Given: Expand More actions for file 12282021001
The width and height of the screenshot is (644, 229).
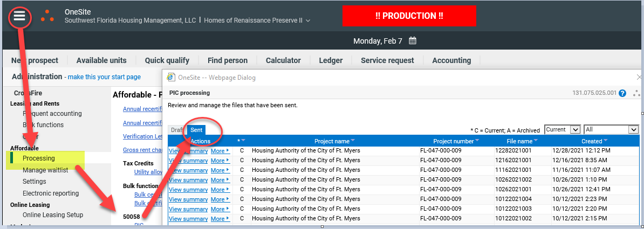Looking at the screenshot, I should point(220,151).
